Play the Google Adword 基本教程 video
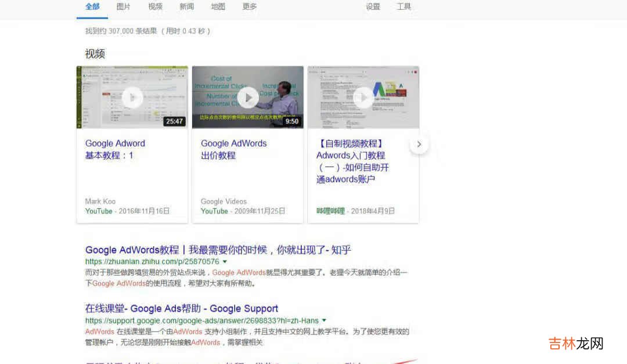 (x=132, y=97)
